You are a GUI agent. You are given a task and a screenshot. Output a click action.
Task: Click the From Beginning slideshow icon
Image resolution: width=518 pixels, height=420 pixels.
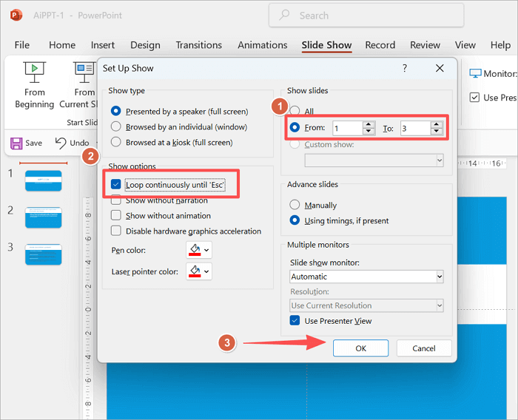(34, 72)
